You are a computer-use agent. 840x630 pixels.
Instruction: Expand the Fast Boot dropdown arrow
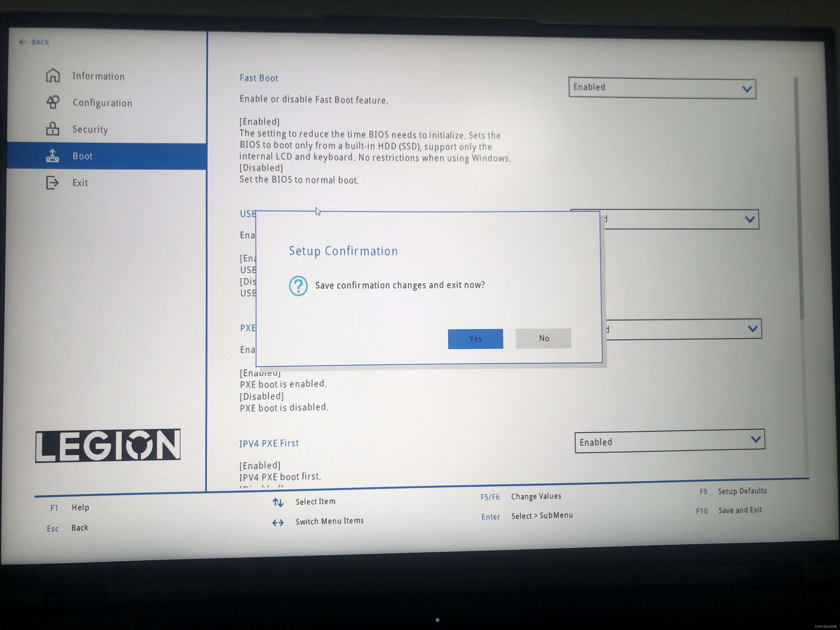[x=747, y=89]
